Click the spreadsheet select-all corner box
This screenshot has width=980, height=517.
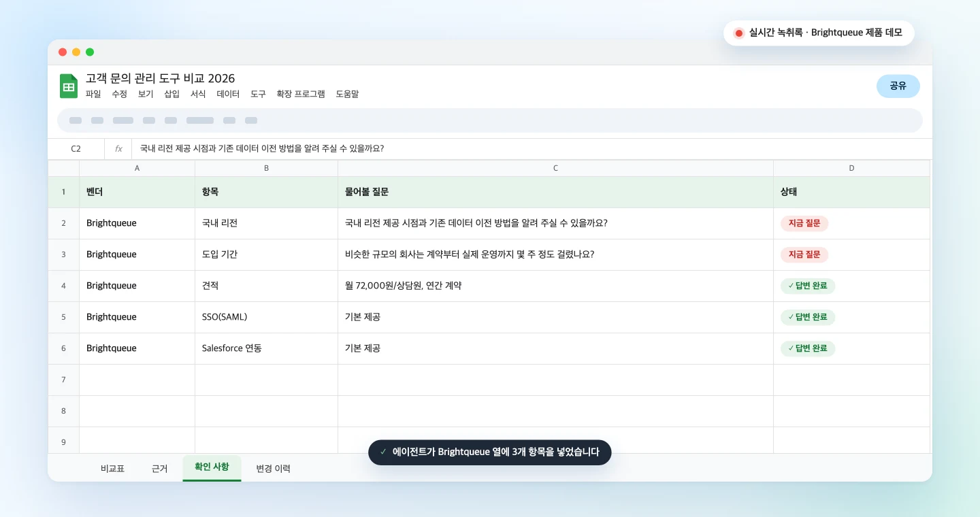click(x=64, y=168)
